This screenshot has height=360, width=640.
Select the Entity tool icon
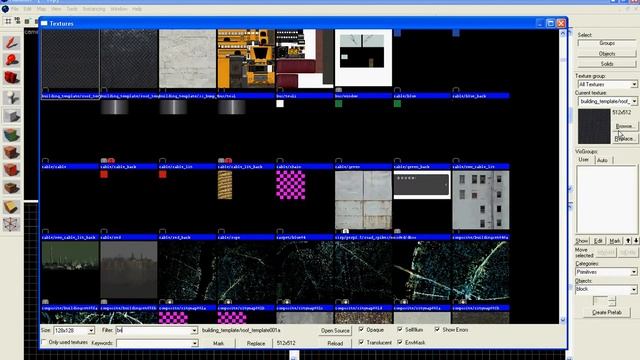click(11, 98)
